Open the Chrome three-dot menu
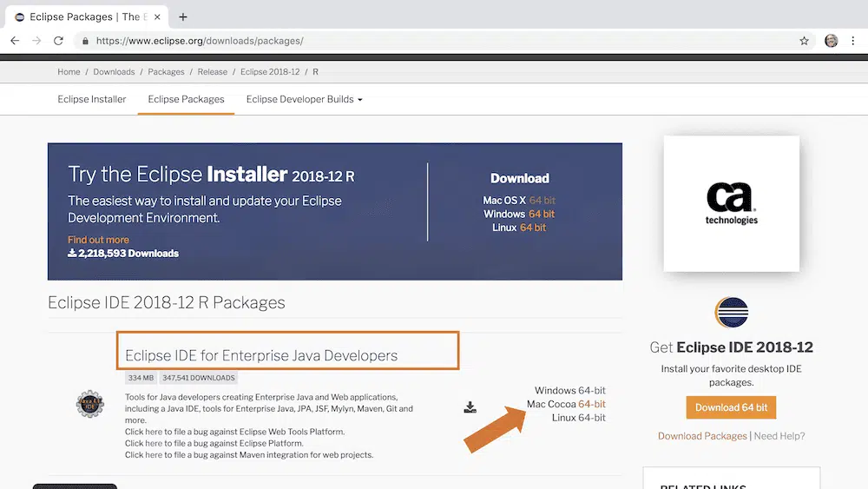Screen dimensions: 868x489 [855, 41]
